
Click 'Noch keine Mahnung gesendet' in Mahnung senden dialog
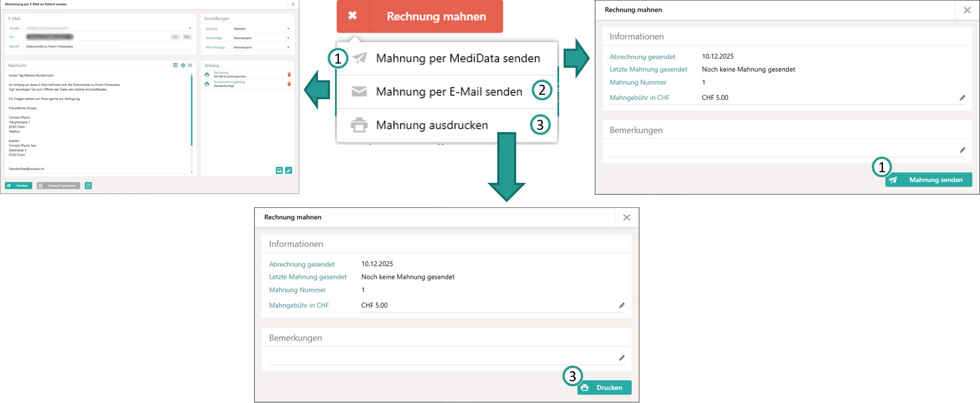pyautogui.click(x=749, y=70)
